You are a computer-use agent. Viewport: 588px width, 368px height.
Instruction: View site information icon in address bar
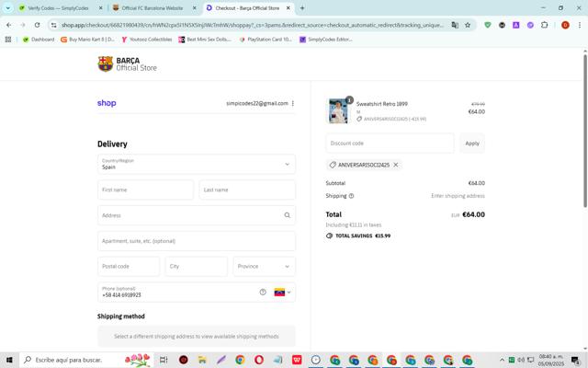[x=54, y=25]
